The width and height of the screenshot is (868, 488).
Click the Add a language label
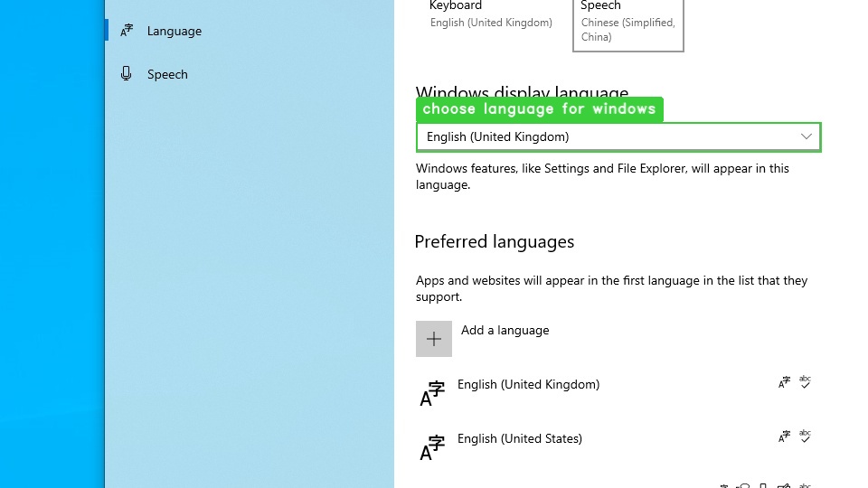point(505,331)
